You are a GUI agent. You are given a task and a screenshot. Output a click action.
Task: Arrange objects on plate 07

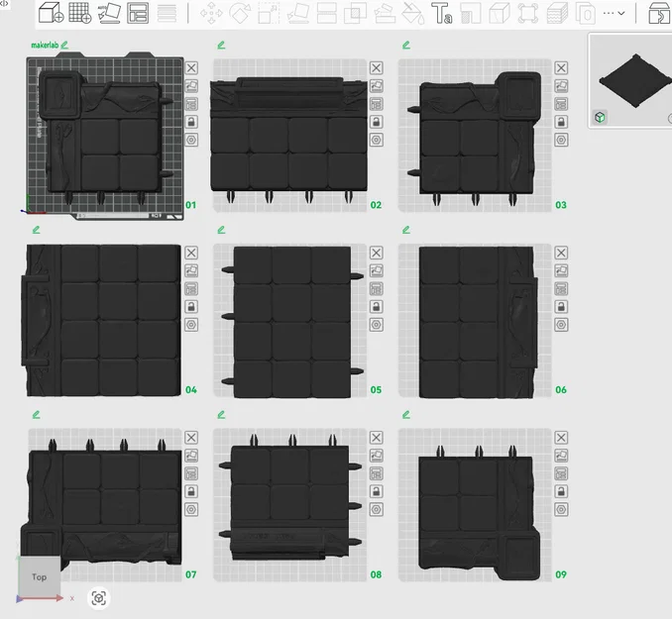pos(191,473)
